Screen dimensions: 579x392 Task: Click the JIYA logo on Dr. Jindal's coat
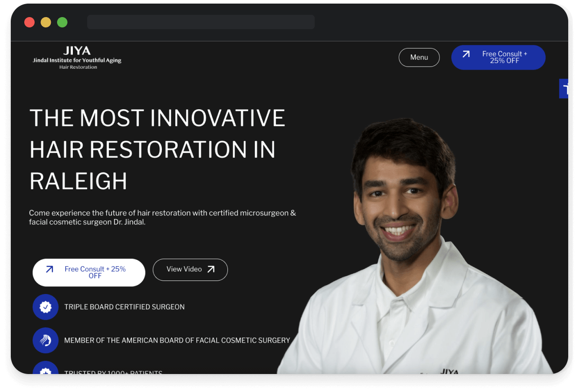pos(450,371)
